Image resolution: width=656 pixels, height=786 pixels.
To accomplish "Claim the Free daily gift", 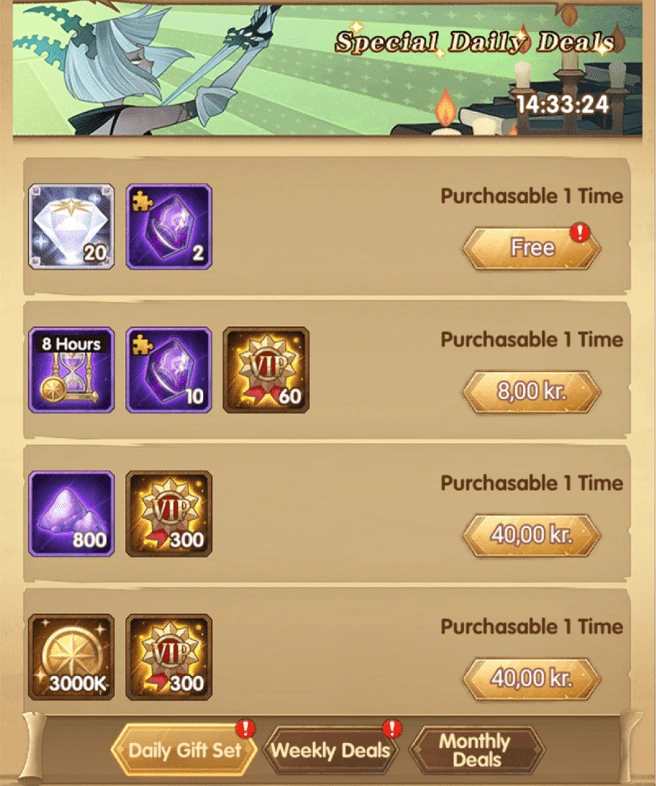I will point(532,248).
